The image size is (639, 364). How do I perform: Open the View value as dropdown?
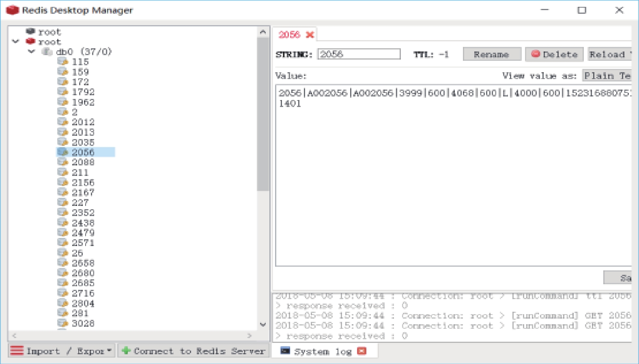coord(607,76)
